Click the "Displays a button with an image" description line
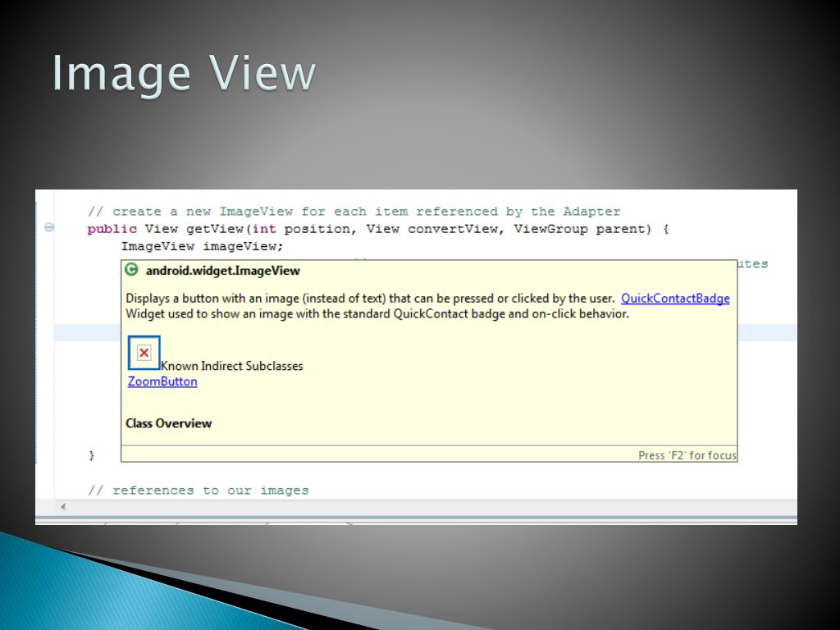Screen dimensions: 840x630 click(x=370, y=299)
